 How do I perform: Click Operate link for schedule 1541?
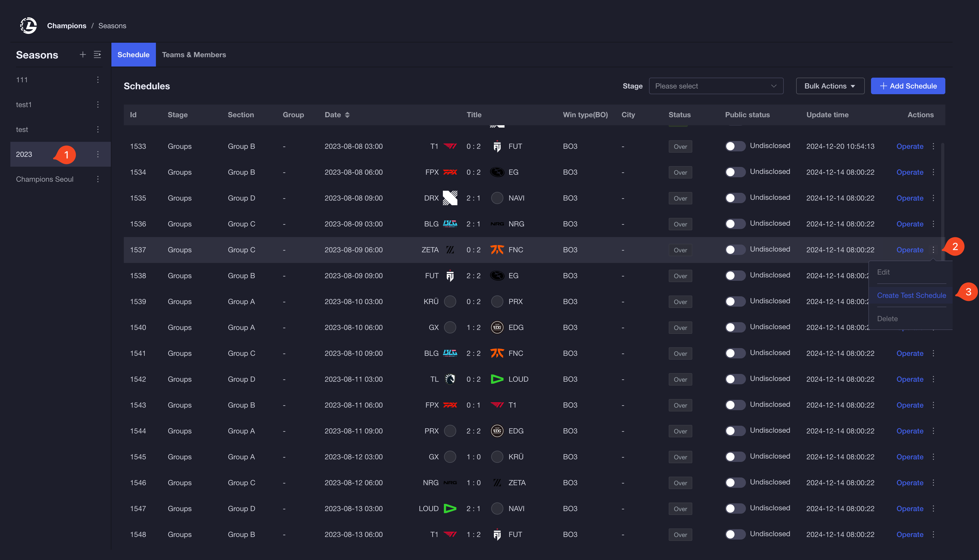(x=910, y=353)
